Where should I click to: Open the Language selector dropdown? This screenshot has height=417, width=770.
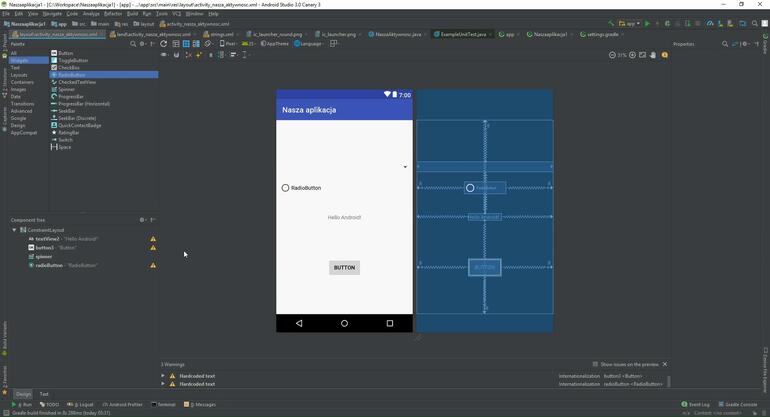tap(309, 44)
